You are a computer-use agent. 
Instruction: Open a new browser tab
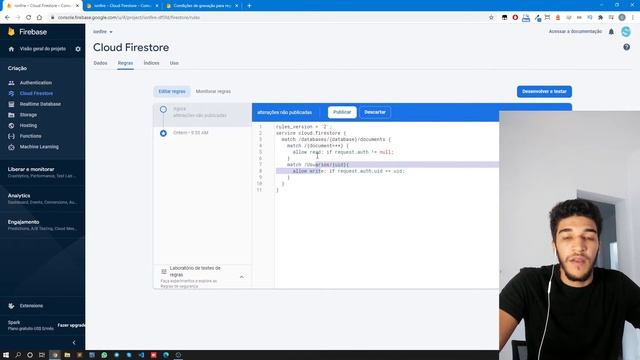click(x=249, y=6)
